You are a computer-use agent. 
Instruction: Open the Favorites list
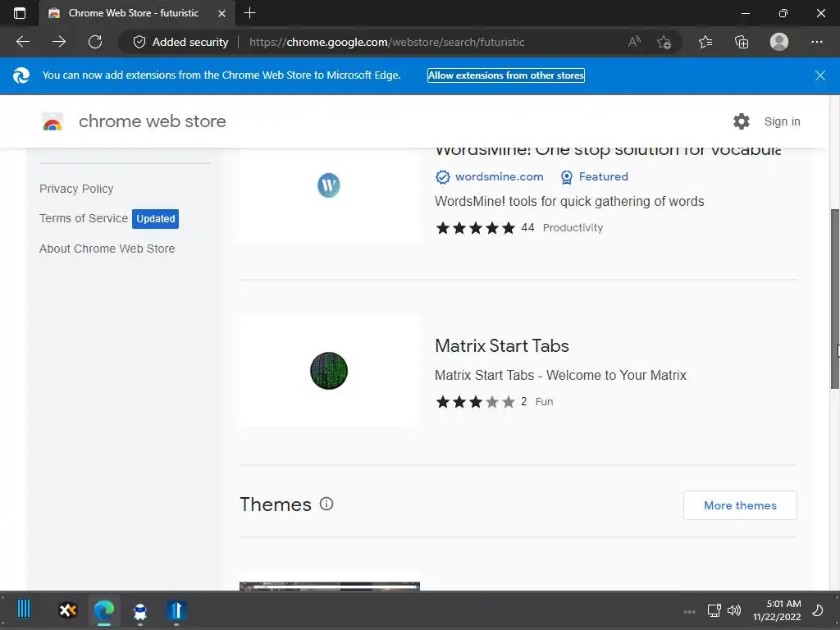[x=705, y=42]
